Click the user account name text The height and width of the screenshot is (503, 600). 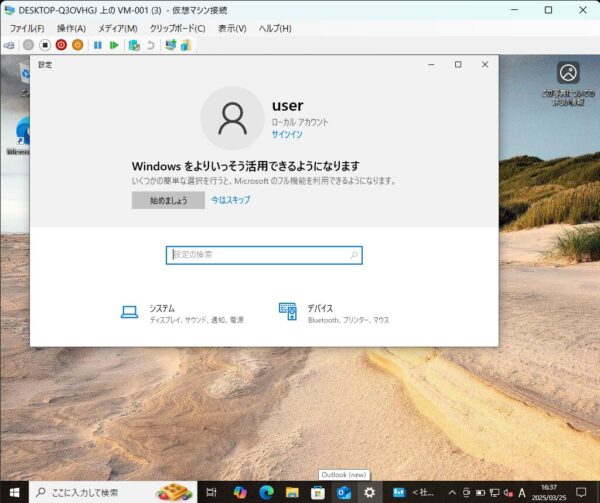pyautogui.click(x=287, y=106)
